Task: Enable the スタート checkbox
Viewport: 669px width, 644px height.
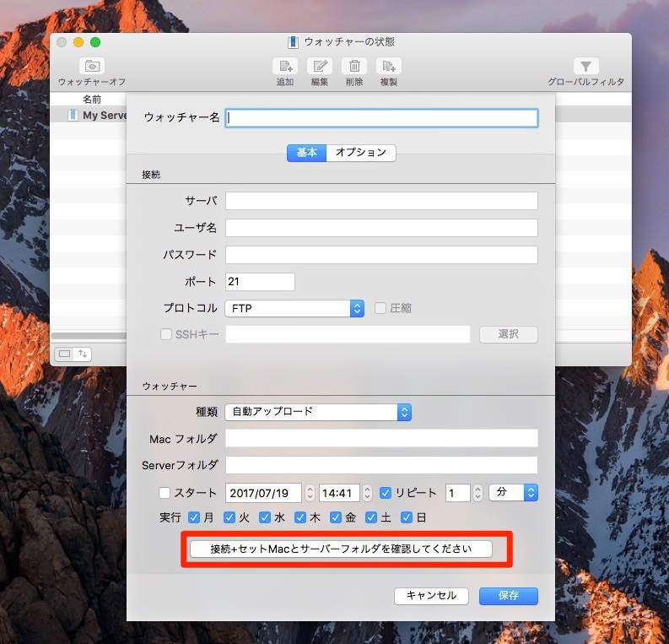Action: (x=165, y=493)
